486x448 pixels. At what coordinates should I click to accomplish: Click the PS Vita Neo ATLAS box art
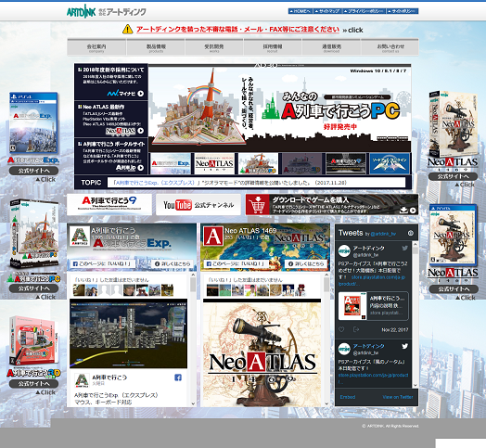pos(454,235)
